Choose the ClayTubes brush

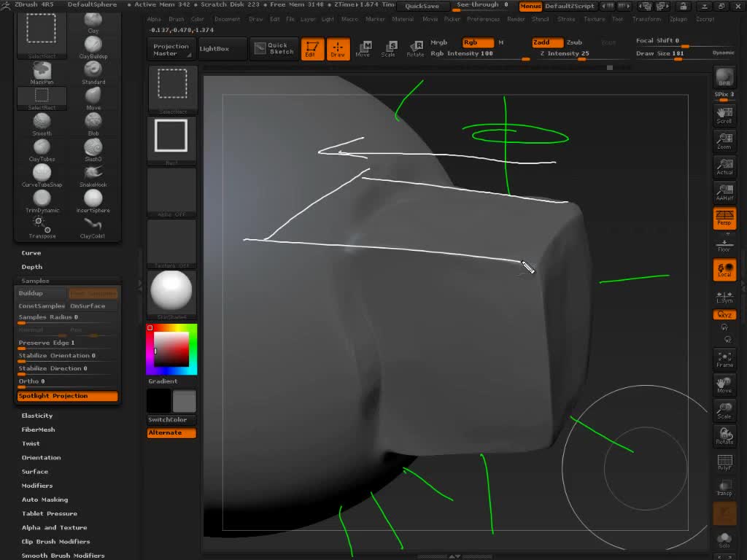pos(42,150)
